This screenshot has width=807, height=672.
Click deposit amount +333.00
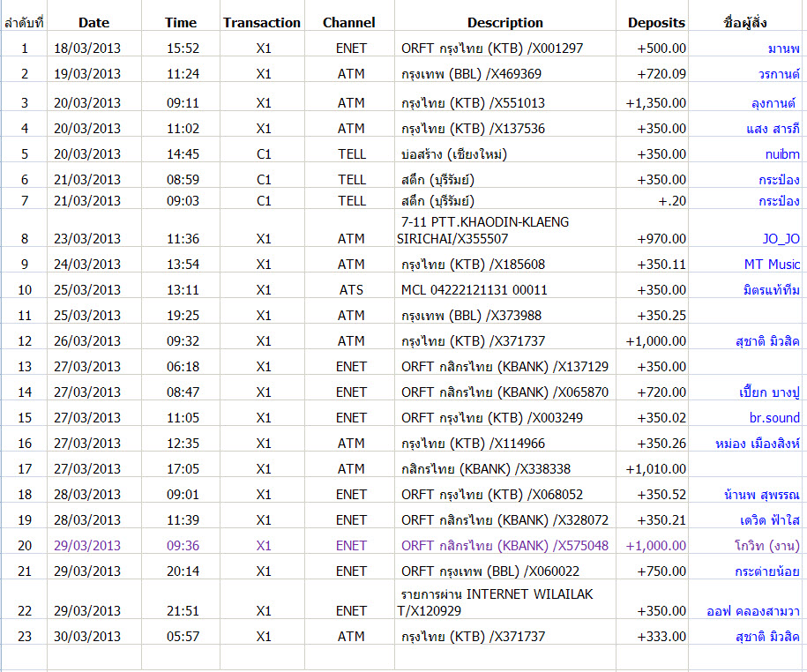click(x=661, y=637)
